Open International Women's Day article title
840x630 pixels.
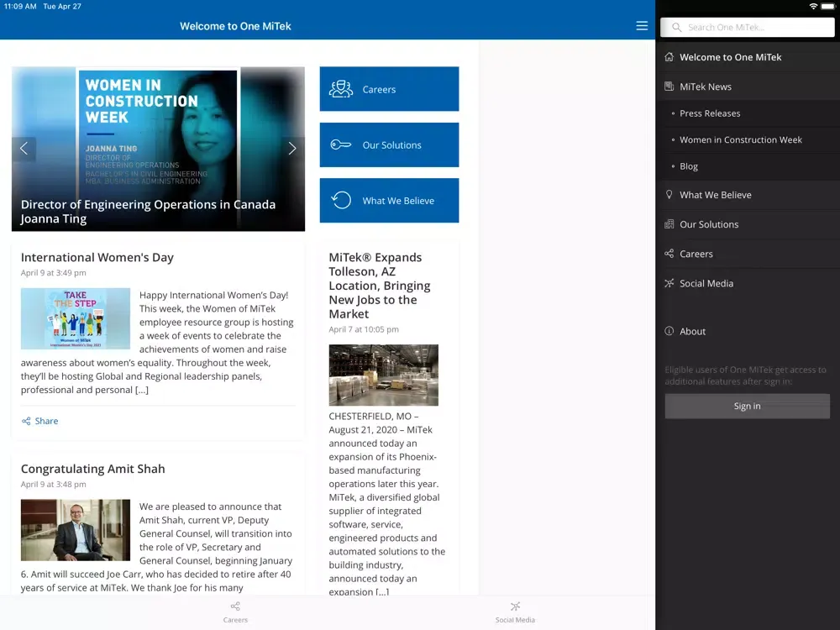pos(97,258)
